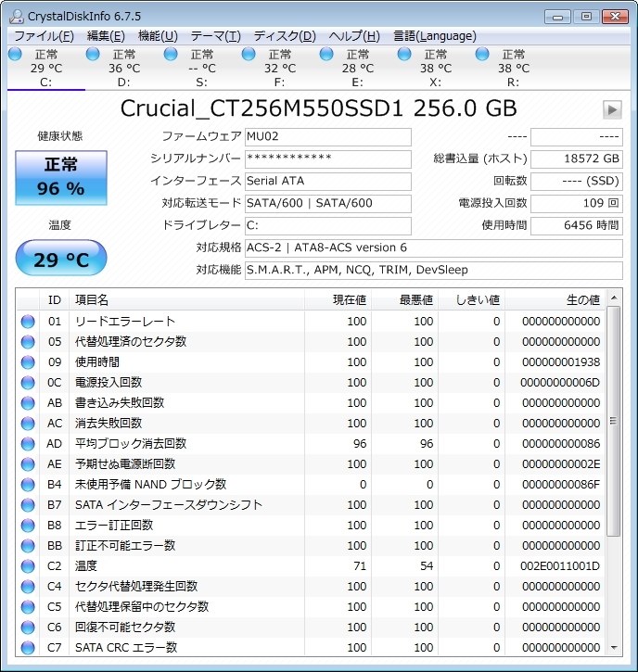Click status icon of B7 SATA ダウンシフト row
This screenshot has width=638, height=672.
pos(28,505)
